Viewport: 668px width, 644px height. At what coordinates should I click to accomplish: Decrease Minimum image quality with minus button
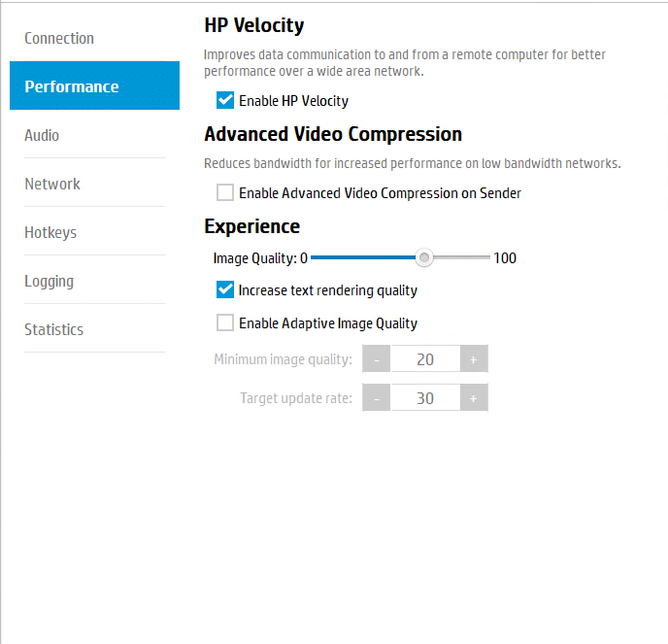(x=376, y=358)
